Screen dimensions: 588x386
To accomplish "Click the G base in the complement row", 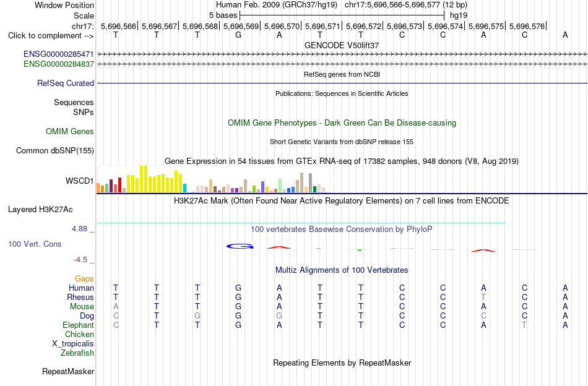I will 238,35.
